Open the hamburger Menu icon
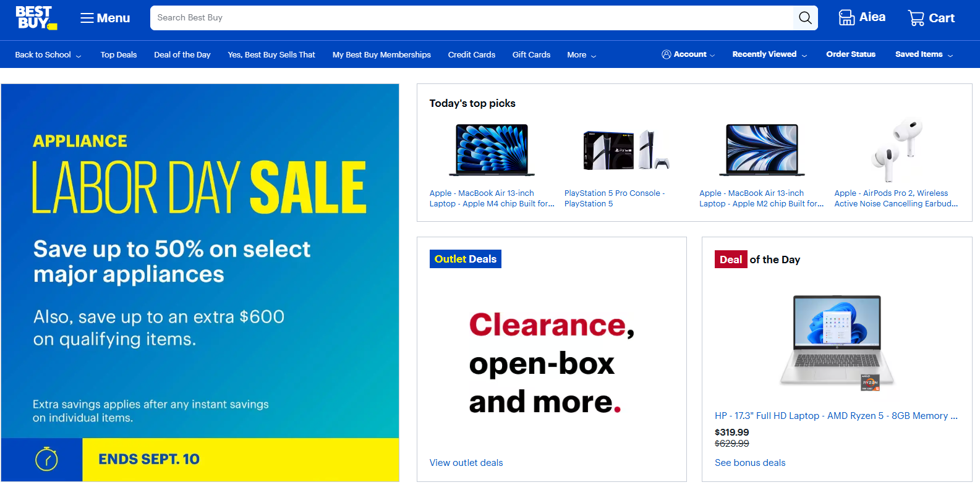This screenshot has height=490, width=980. (87, 18)
